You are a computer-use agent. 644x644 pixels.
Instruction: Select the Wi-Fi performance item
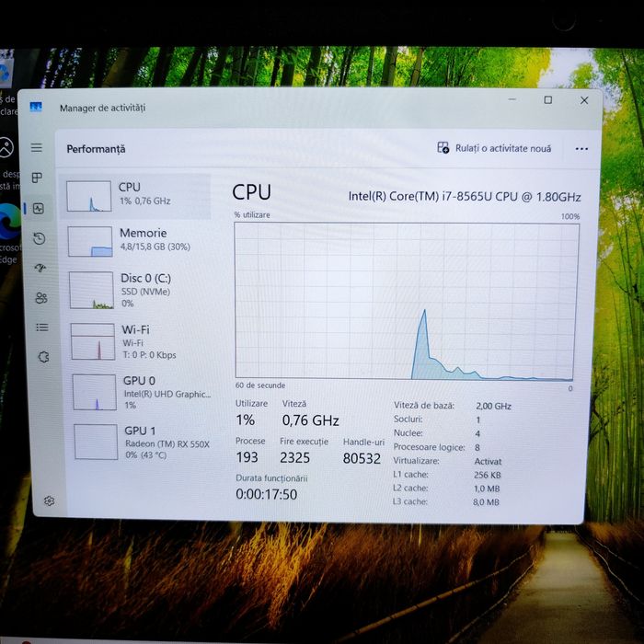coord(140,341)
